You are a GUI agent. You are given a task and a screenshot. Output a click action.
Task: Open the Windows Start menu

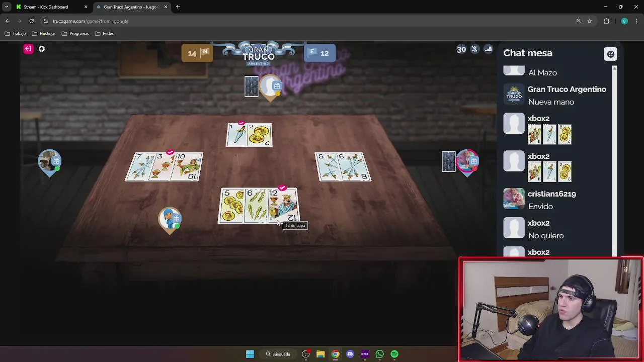(x=250, y=354)
